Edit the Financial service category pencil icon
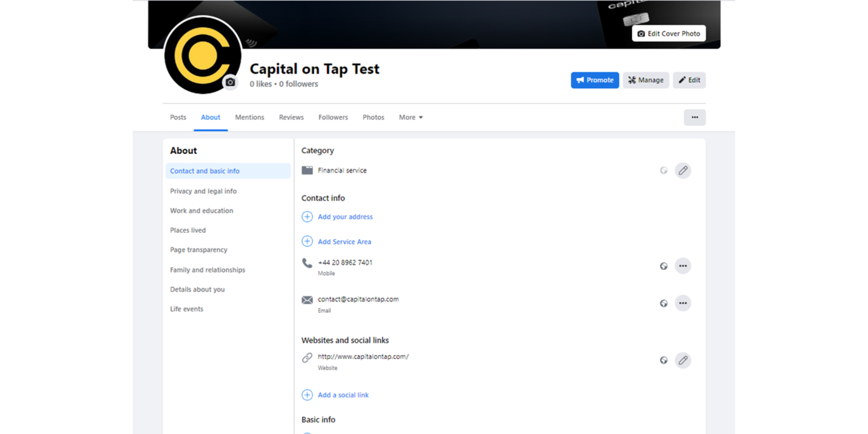This screenshot has width=868, height=434. (x=683, y=170)
